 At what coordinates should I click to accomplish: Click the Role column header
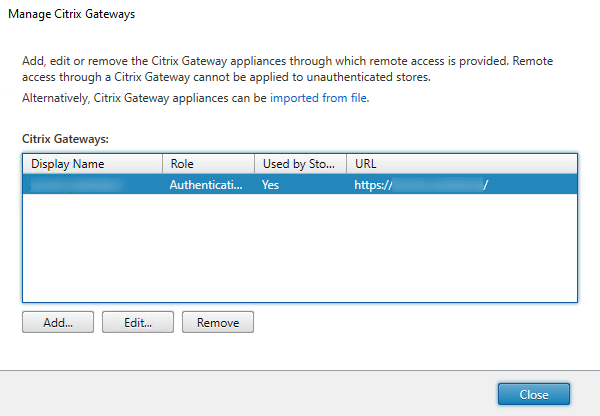coord(207,163)
